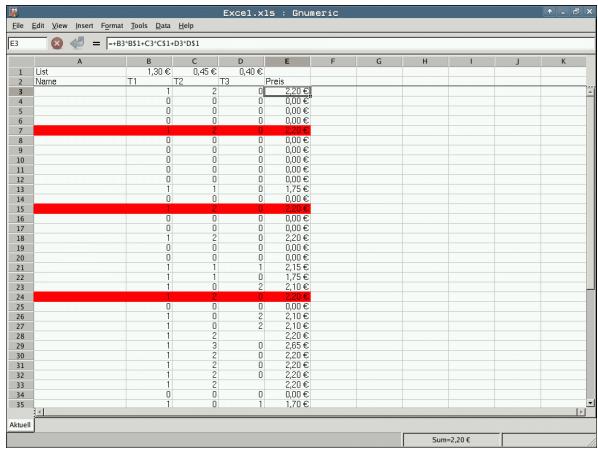Click the 2,65 € price in row 29
This screenshot has width=598, height=451.
pos(287,346)
